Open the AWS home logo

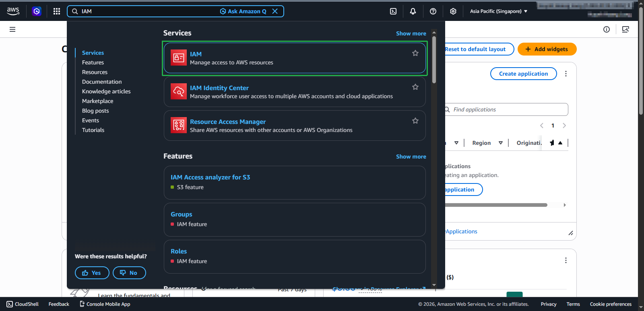(13, 11)
